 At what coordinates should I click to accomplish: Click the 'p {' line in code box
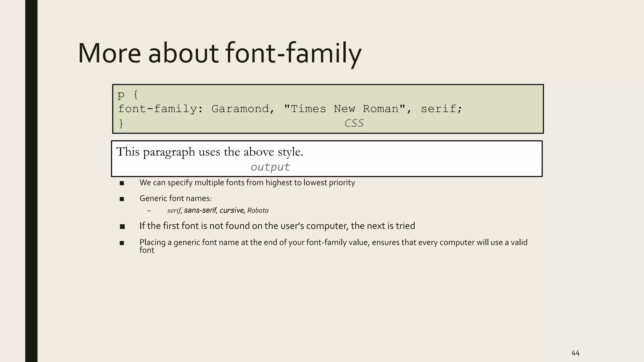127,94
